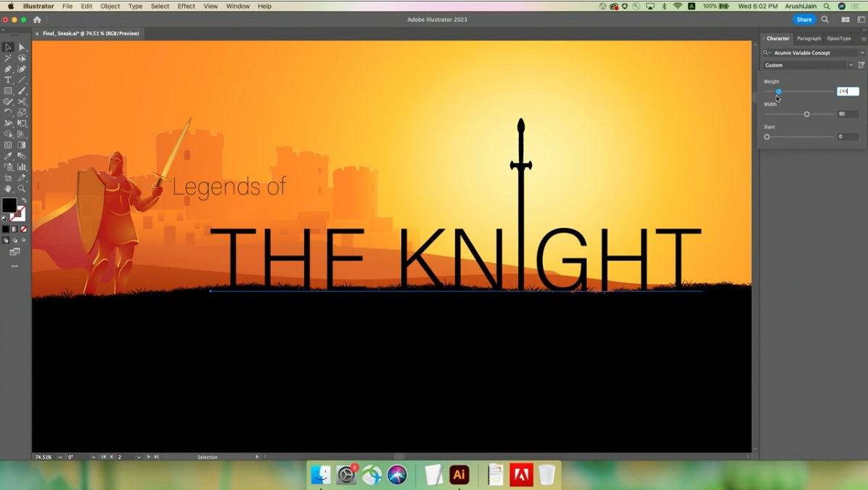Select the Free Transform tool
The width and height of the screenshot is (868, 490).
[22, 123]
